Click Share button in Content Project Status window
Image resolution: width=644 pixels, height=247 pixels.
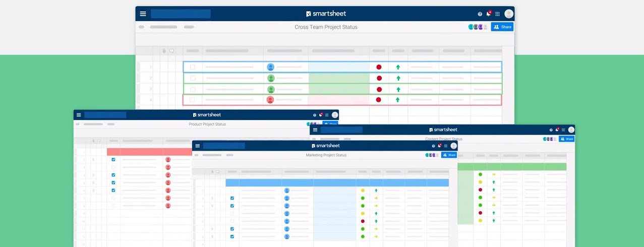(566, 139)
